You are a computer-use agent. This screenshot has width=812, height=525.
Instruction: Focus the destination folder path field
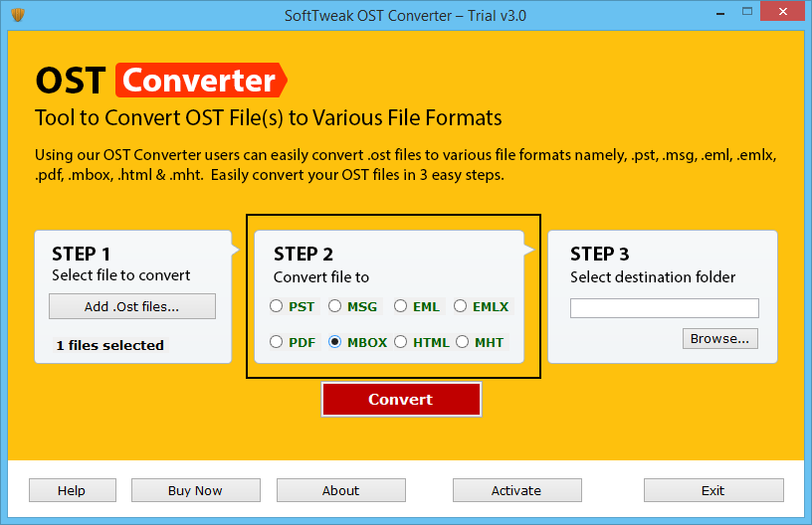coord(665,308)
